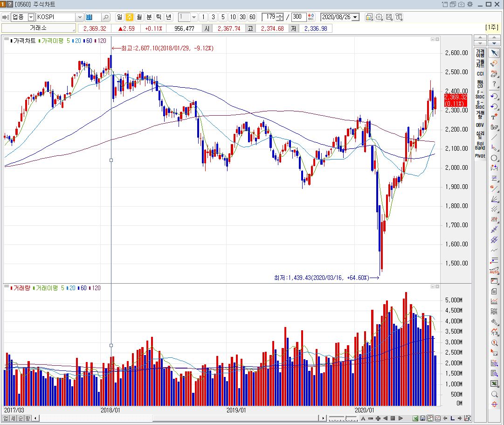
Task: Add the 가격이평 indicator
Action: [480, 53]
